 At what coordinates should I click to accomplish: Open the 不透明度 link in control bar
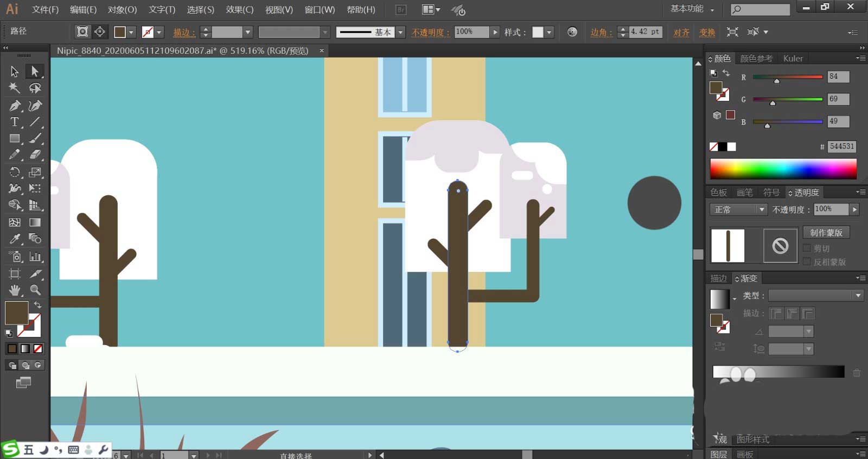(x=431, y=33)
